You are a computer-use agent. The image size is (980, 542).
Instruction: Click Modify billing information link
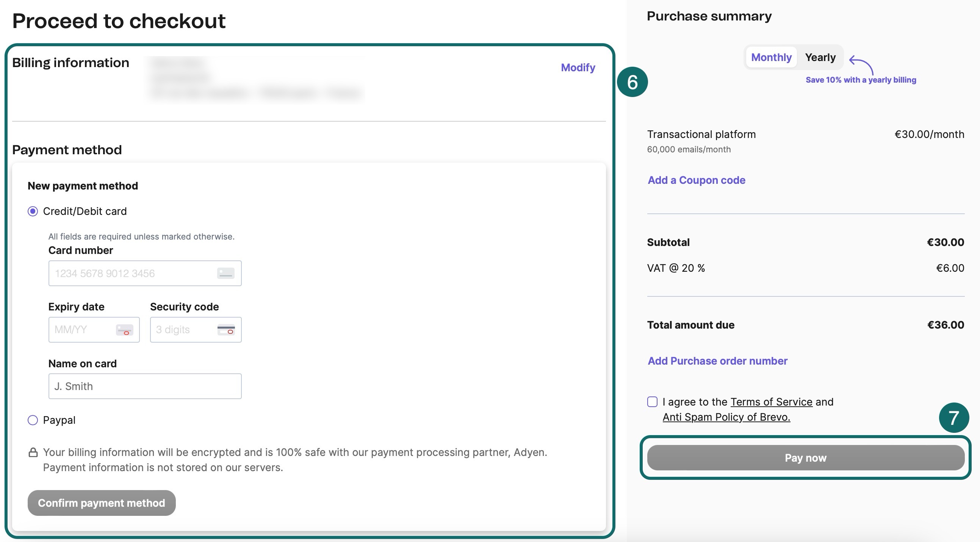(x=578, y=67)
